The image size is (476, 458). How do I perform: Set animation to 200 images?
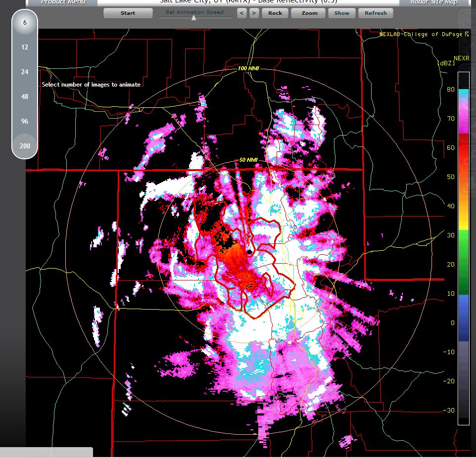(25, 146)
